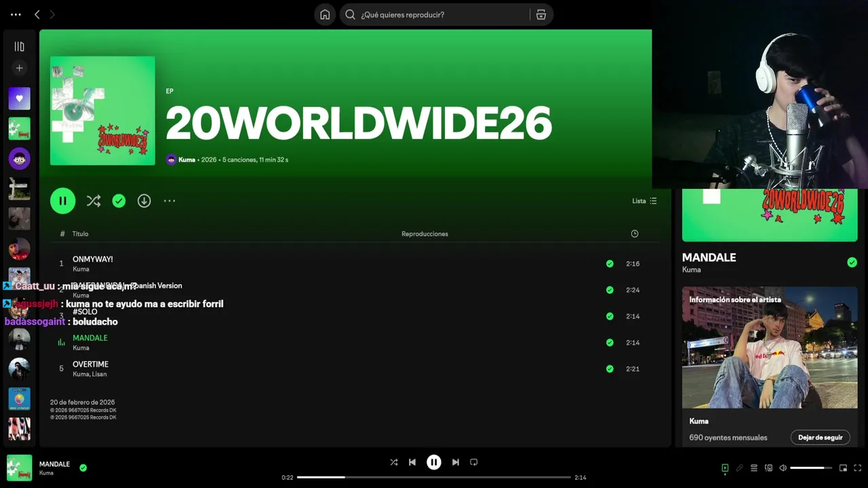
Task: Open the artist info photo card
Action: click(x=770, y=347)
